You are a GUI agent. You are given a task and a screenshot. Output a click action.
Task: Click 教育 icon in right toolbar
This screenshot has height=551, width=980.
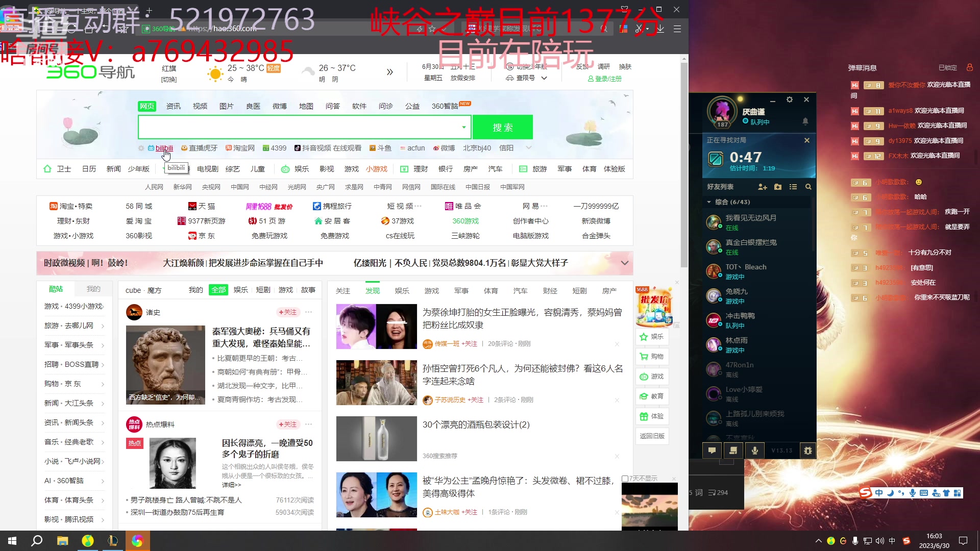tap(652, 396)
